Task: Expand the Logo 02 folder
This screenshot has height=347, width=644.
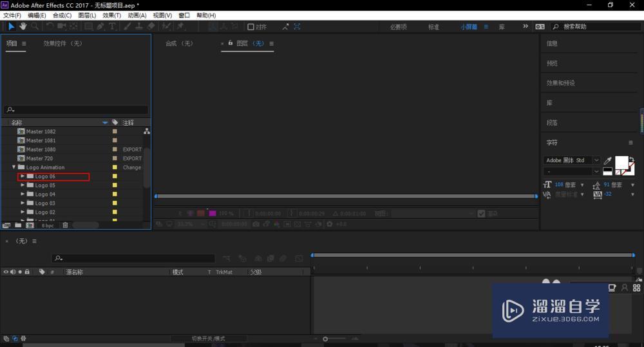Action: tap(23, 212)
